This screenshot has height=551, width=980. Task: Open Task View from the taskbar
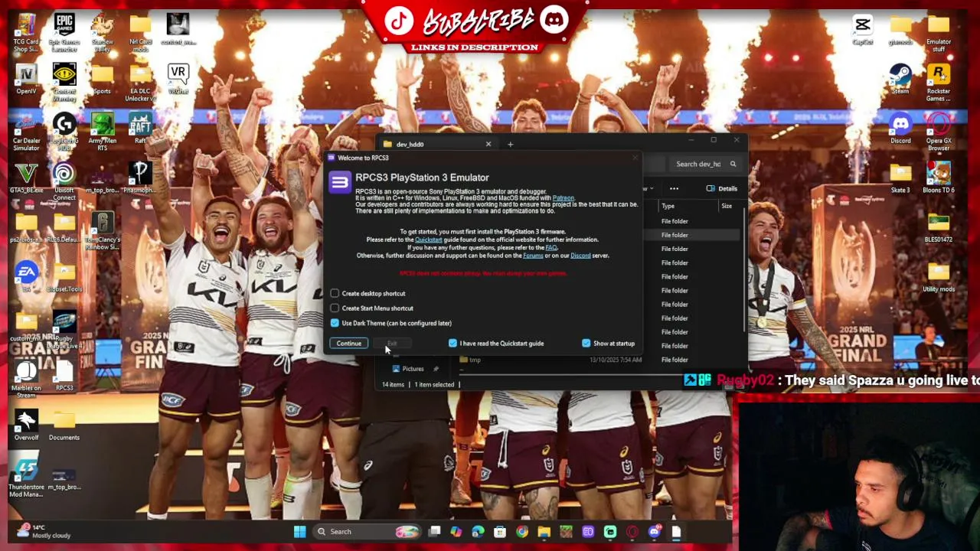pyautogui.click(x=434, y=532)
